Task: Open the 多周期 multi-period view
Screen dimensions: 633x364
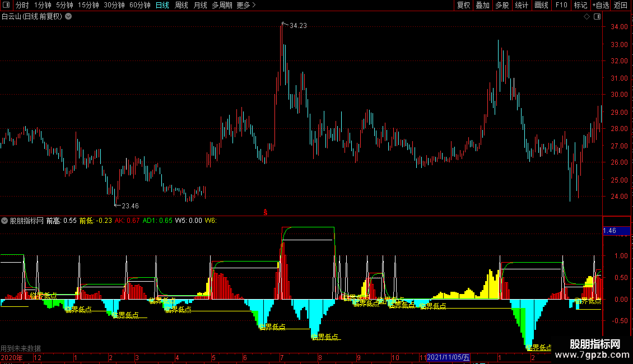Action: [x=222, y=5]
